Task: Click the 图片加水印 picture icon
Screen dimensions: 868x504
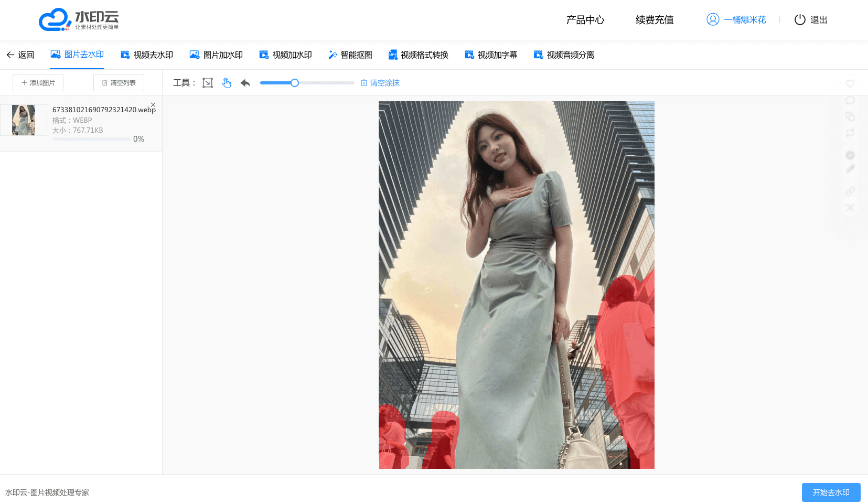Action: click(195, 55)
